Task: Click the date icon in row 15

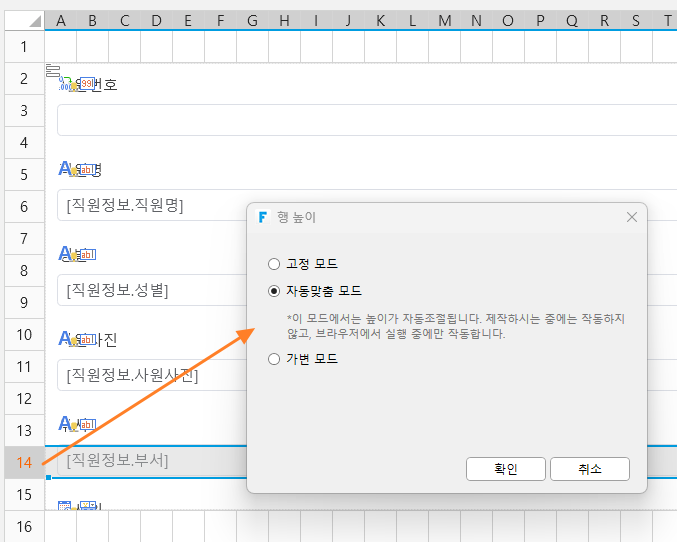Action: click(64, 505)
